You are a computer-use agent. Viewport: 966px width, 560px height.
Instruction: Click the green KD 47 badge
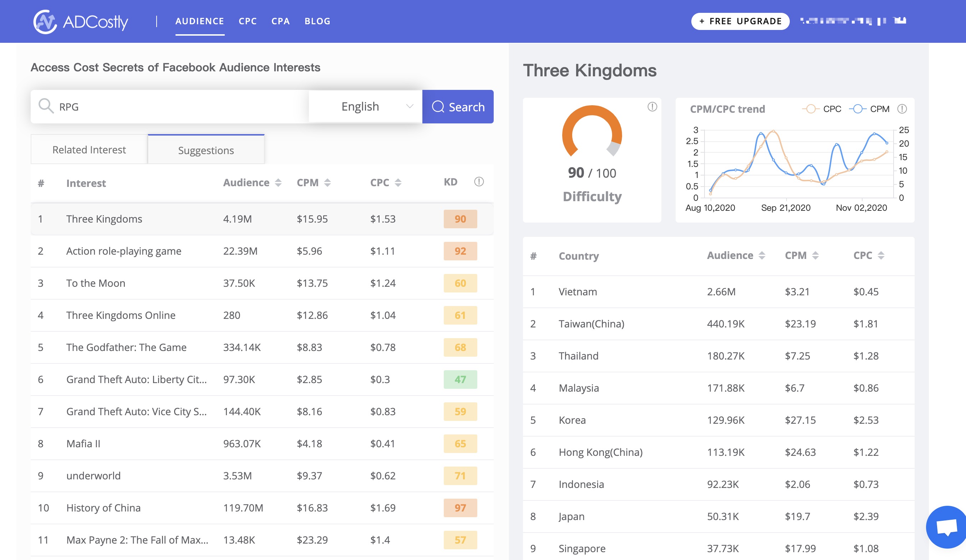460,380
